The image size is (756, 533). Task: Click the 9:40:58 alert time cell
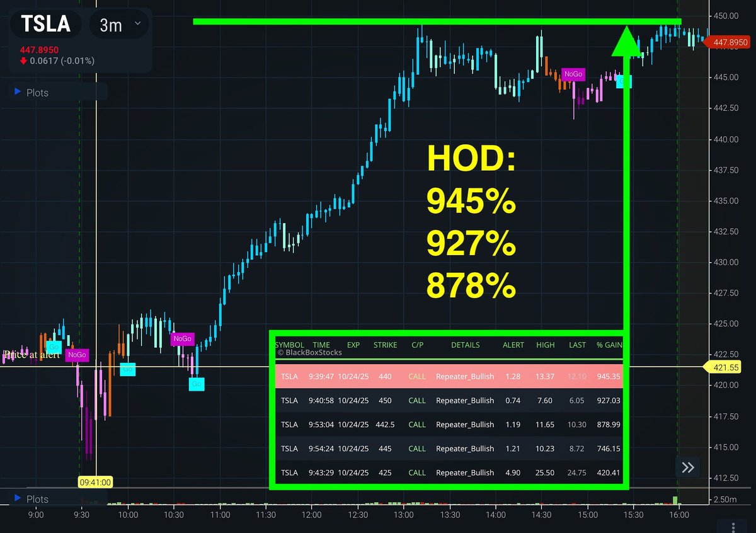point(321,400)
